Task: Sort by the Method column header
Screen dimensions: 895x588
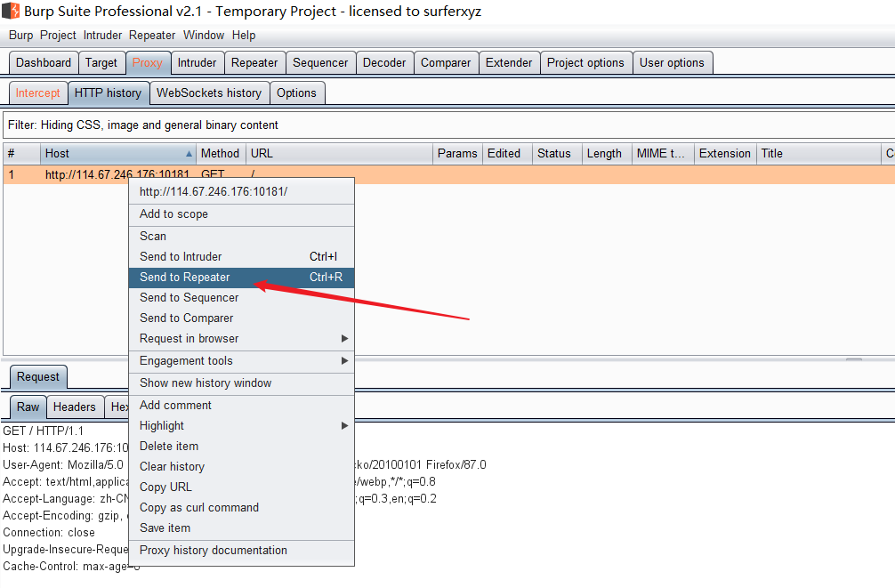Action: point(221,154)
